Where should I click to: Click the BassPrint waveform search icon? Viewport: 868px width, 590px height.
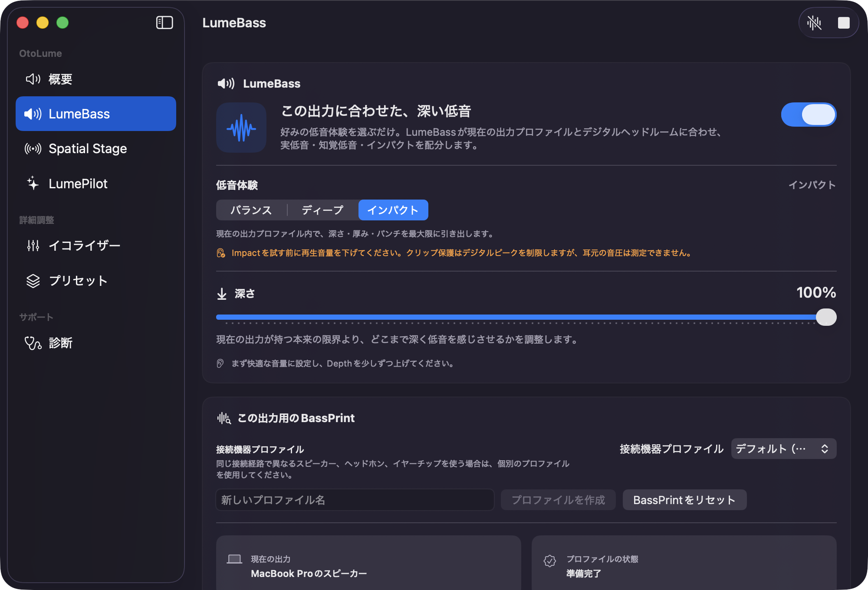[224, 418]
